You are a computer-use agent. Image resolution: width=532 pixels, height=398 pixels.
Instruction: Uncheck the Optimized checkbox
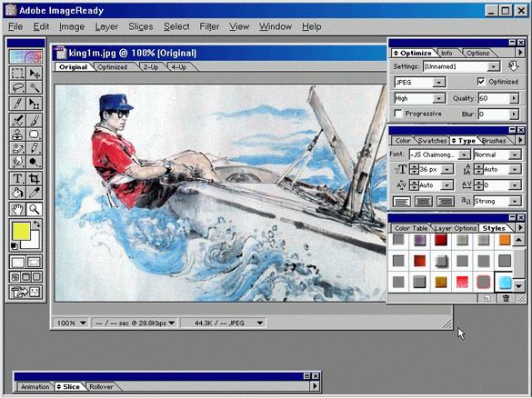(481, 82)
